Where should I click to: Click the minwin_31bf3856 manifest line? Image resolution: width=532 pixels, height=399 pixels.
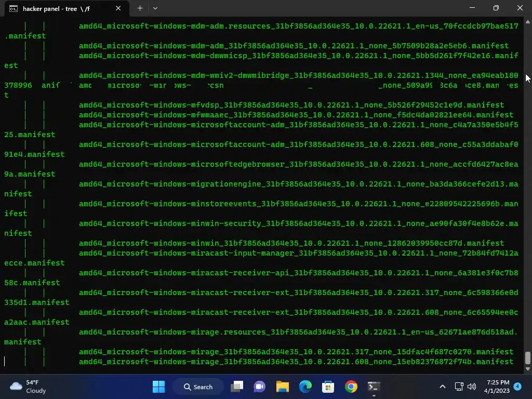(291, 243)
